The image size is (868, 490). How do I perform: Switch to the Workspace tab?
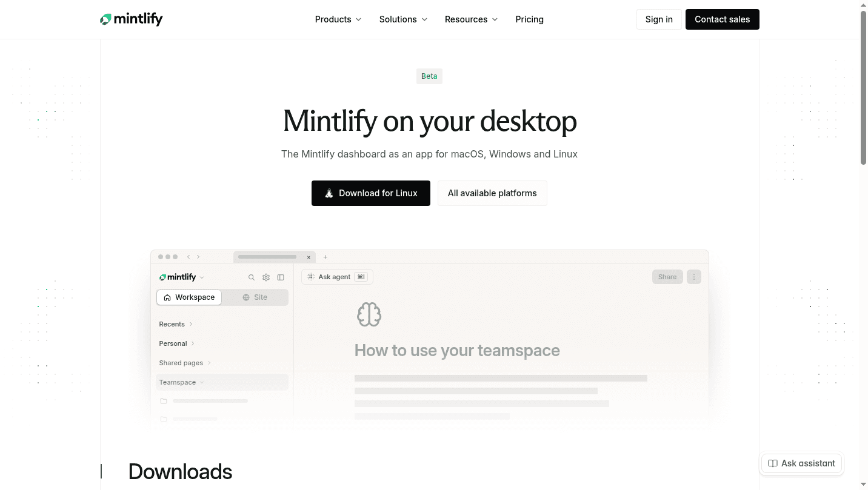coord(189,297)
